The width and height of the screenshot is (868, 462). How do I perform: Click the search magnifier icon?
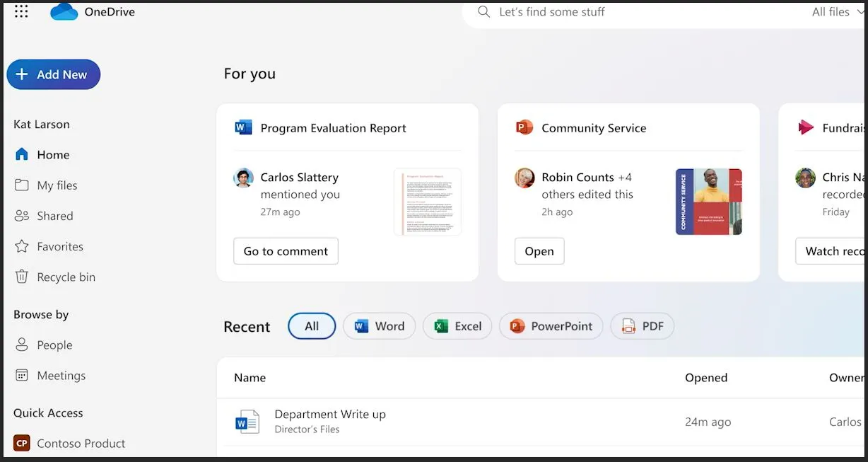click(x=483, y=12)
